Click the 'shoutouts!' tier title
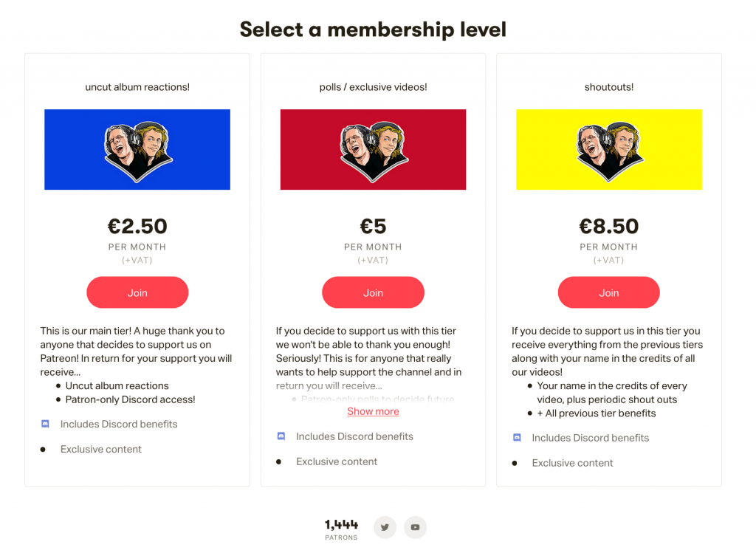This screenshot has width=756, height=553. click(608, 87)
